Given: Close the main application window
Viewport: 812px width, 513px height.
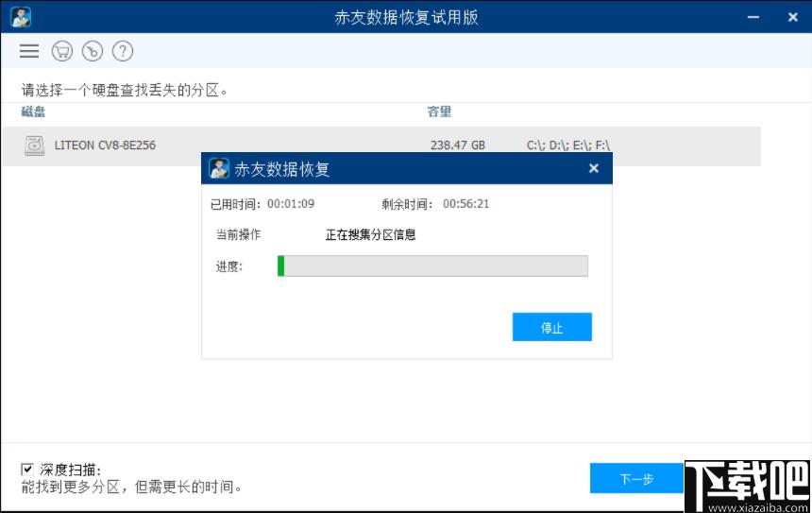Looking at the screenshot, I should pos(789,17).
